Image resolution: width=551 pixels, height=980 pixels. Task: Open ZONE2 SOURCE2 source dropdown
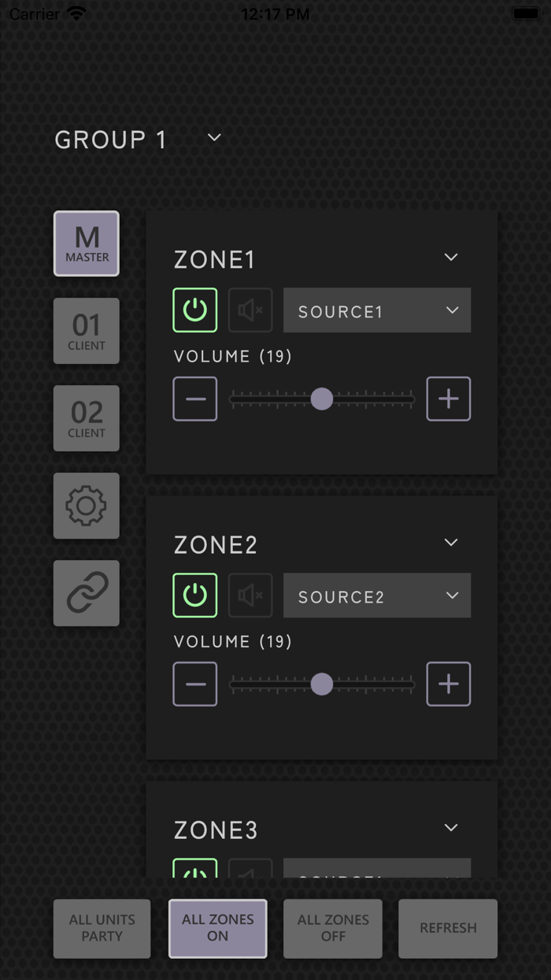(x=377, y=596)
